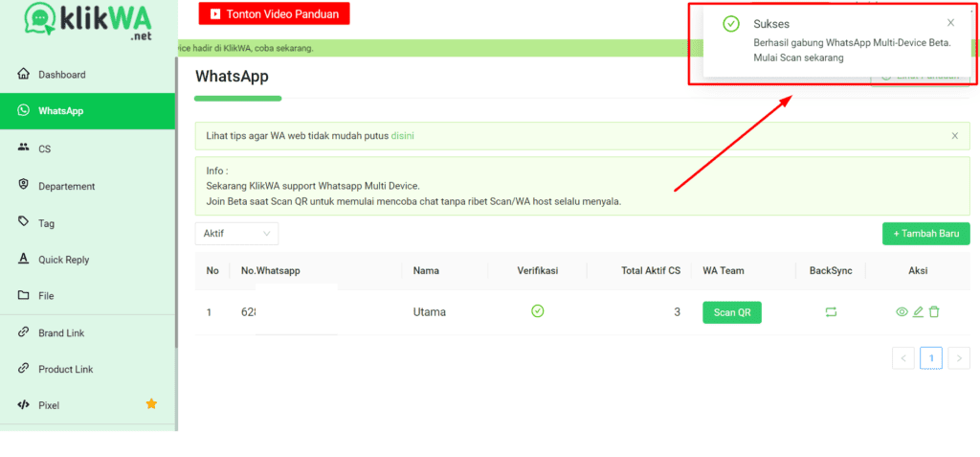The width and height of the screenshot is (980, 457).
Task: Click the Tambah Baru button
Action: tap(925, 234)
